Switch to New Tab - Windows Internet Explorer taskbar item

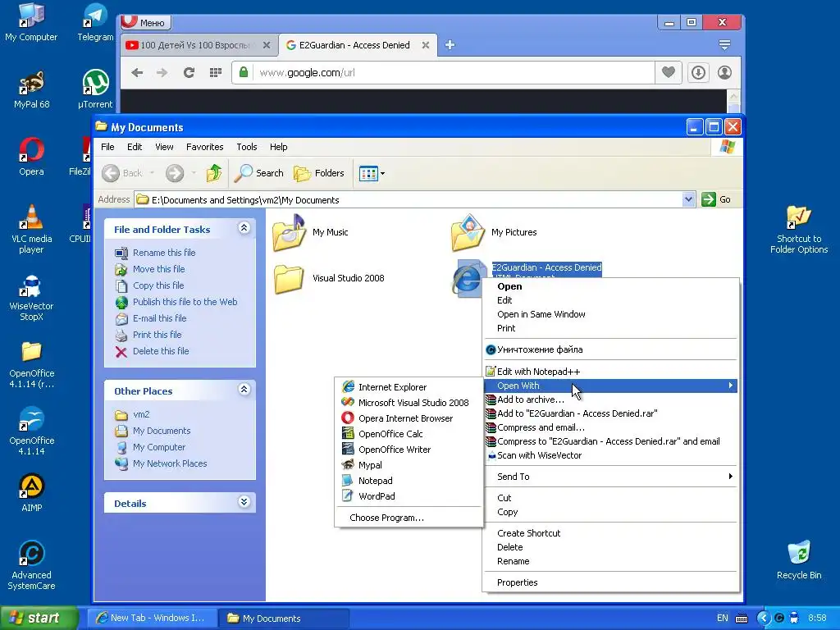[152, 619]
